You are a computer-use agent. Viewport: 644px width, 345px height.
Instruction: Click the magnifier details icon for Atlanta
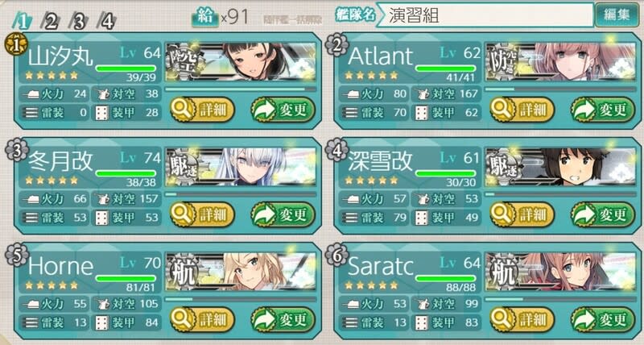502,110
